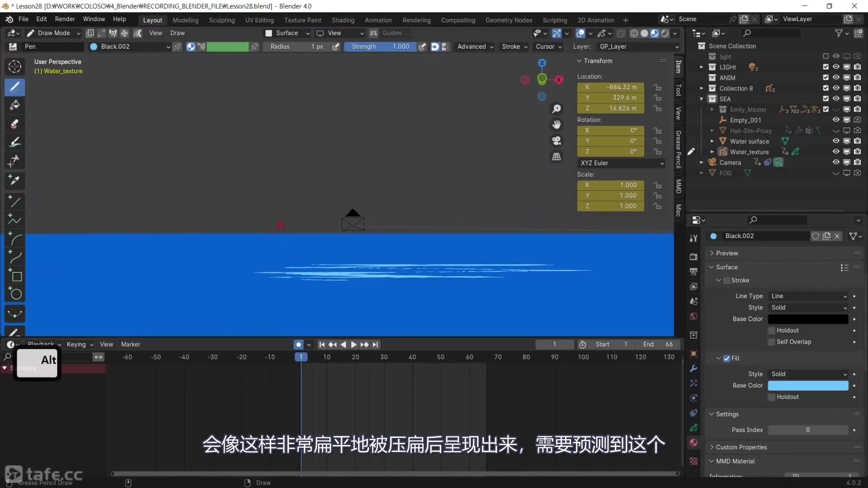
Task: Enable the Self Overlap checkbox
Action: click(772, 342)
